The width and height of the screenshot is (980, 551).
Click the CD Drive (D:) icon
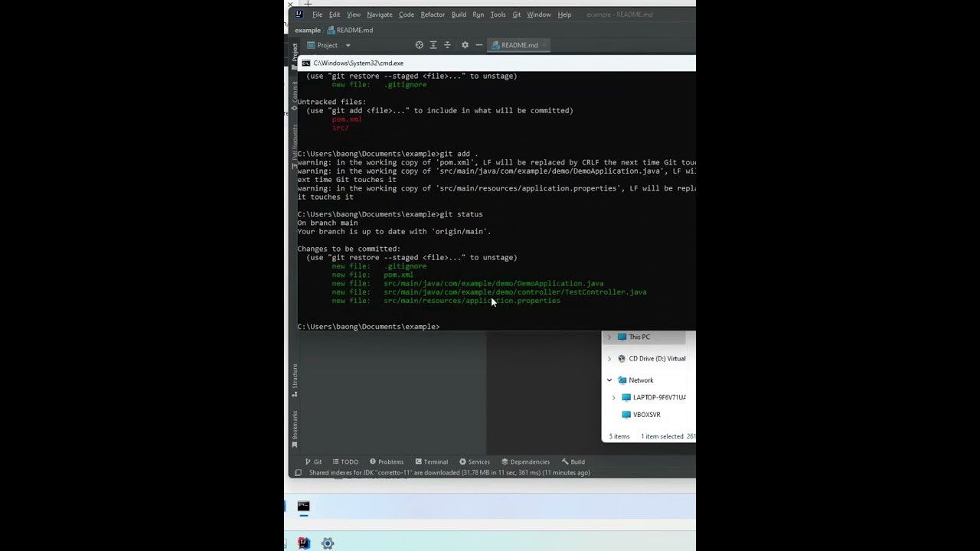622,358
